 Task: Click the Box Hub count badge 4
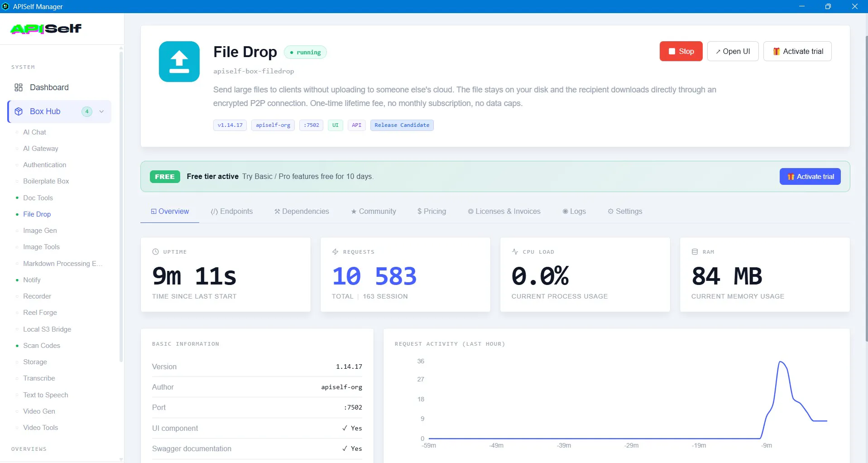point(87,111)
